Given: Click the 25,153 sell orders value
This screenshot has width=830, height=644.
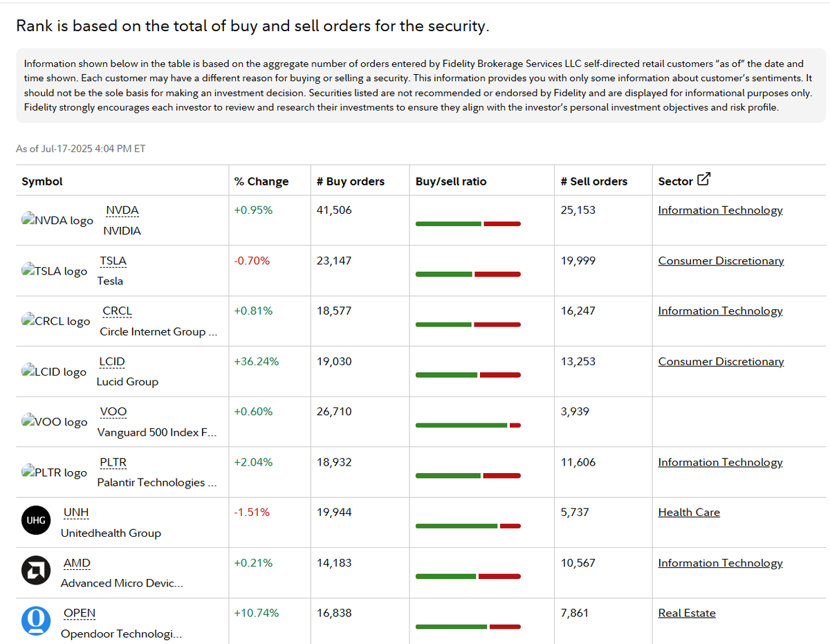Looking at the screenshot, I should tap(578, 210).
